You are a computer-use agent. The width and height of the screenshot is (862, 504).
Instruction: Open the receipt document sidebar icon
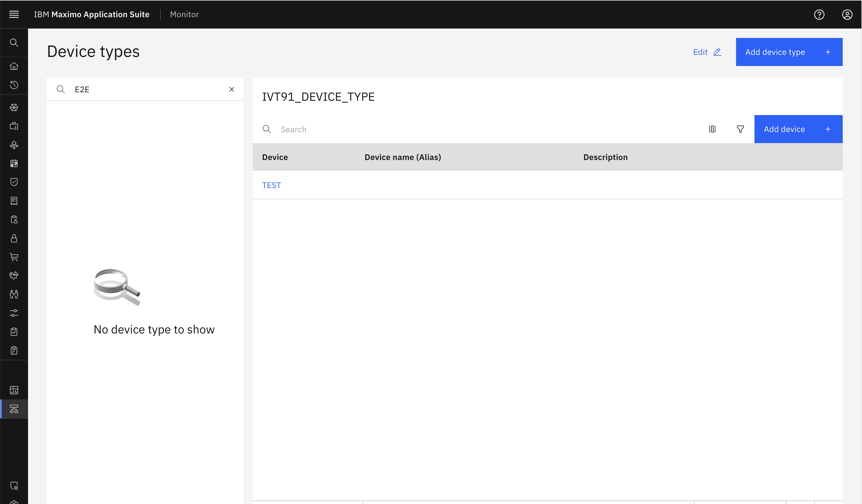coord(14,201)
